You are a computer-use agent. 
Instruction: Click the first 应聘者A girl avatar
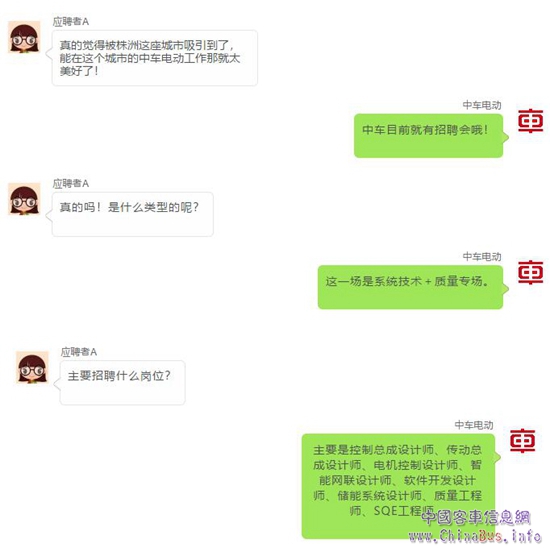click(x=24, y=37)
